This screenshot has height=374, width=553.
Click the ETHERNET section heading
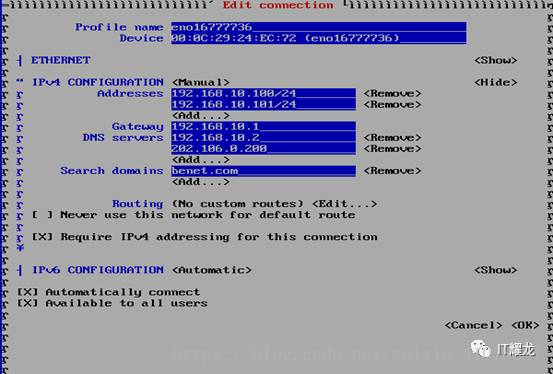tap(61, 60)
